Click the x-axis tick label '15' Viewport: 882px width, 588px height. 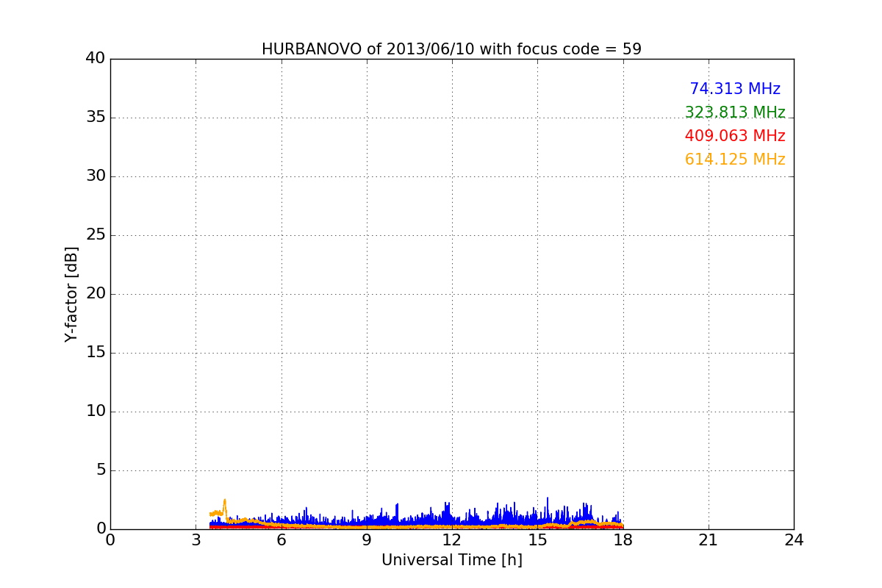[x=537, y=540]
